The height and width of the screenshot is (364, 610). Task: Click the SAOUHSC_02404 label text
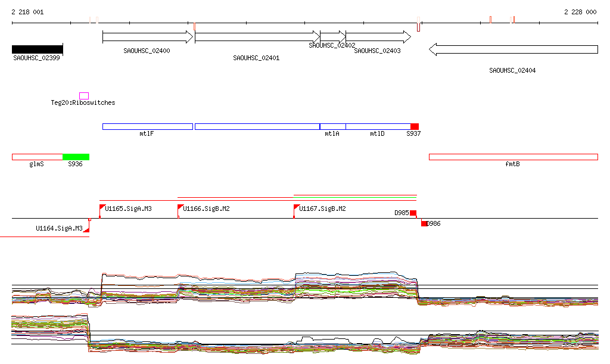(512, 70)
